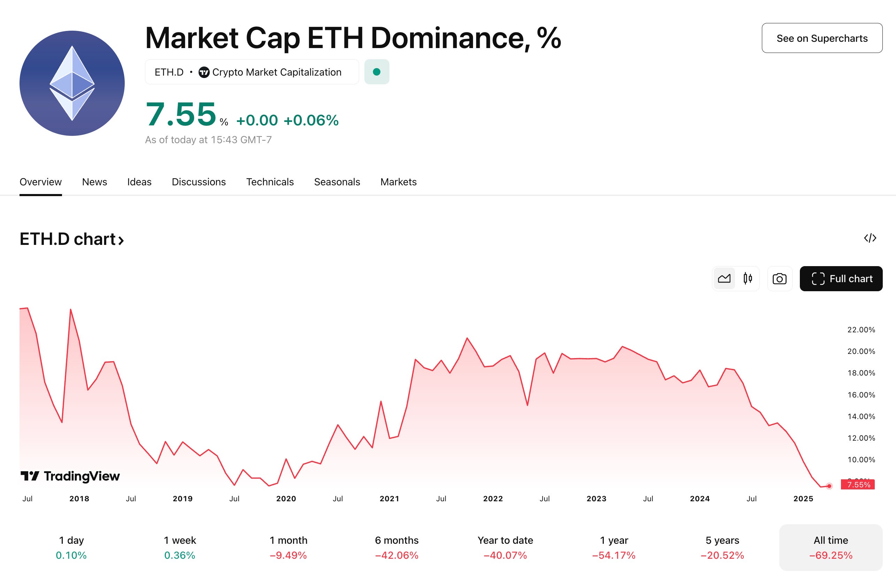Open the News tab
This screenshot has width=896, height=588.
[x=94, y=182]
